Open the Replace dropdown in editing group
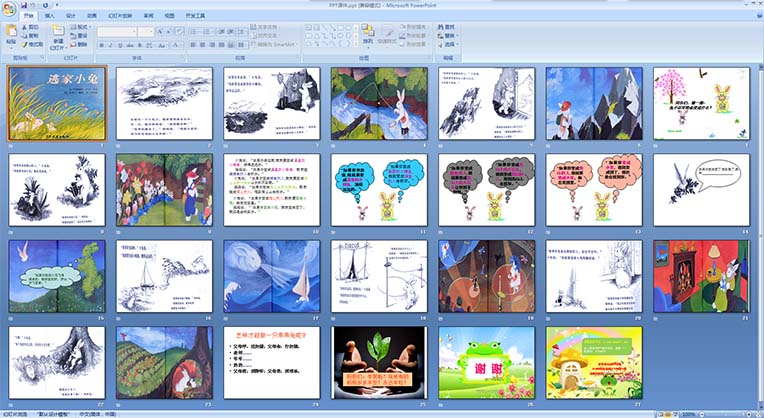764x418 pixels. coord(448,36)
